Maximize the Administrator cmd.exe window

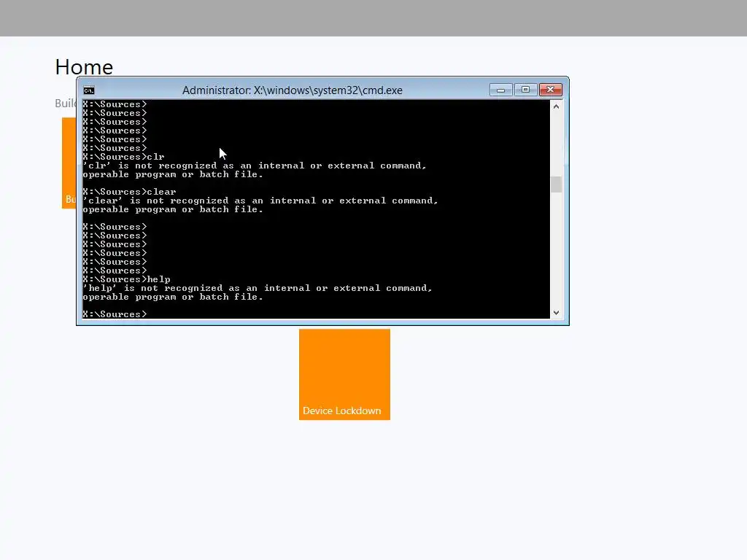[525, 90]
